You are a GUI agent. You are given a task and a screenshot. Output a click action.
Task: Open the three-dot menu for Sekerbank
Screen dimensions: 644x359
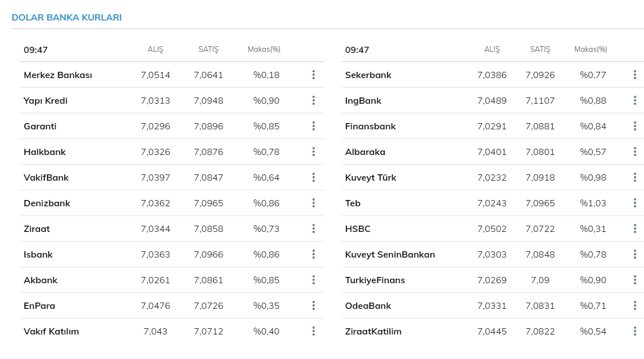[635, 75]
